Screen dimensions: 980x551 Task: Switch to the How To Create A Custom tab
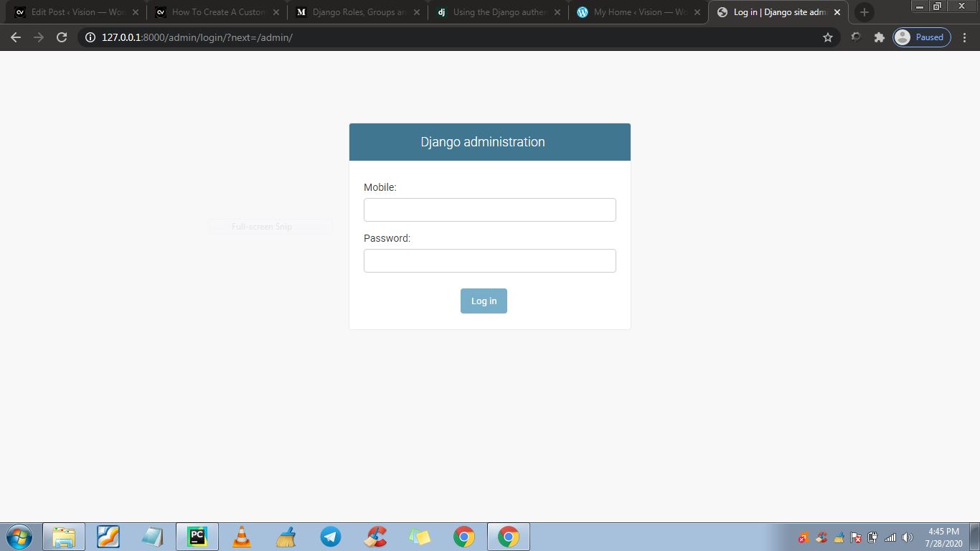tap(217, 12)
